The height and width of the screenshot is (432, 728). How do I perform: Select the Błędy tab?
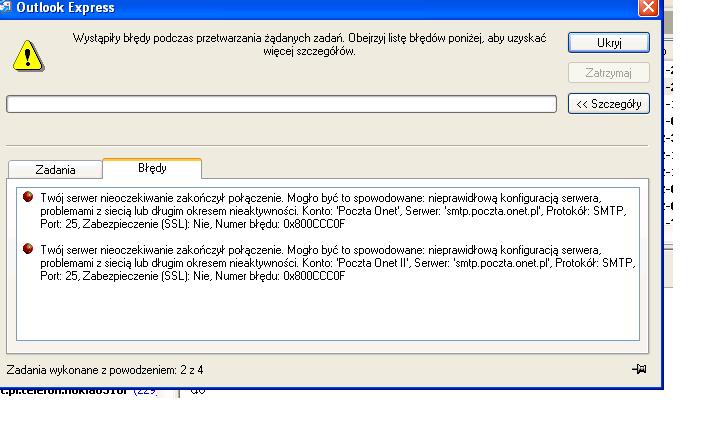[x=152, y=168]
